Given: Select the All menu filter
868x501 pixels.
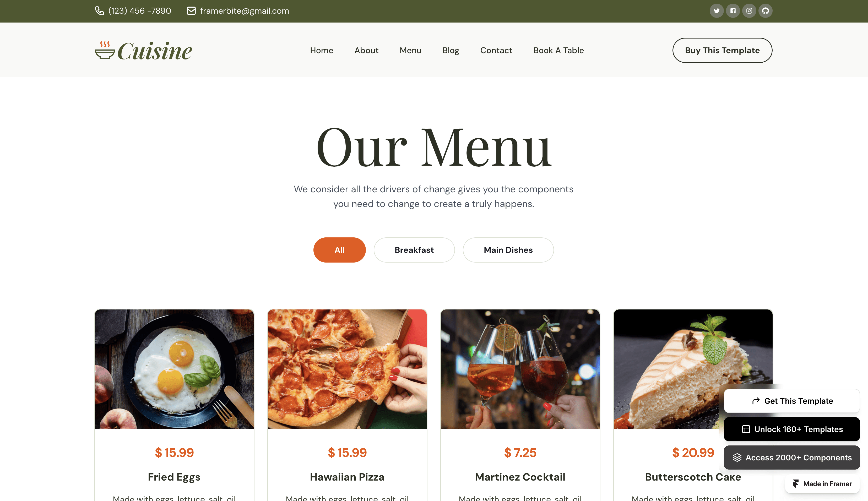Looking at the screenshot, I should coord(339,250).
